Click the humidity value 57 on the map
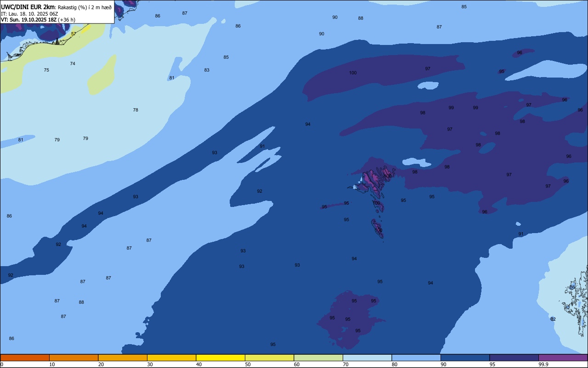 pos(73,34)
